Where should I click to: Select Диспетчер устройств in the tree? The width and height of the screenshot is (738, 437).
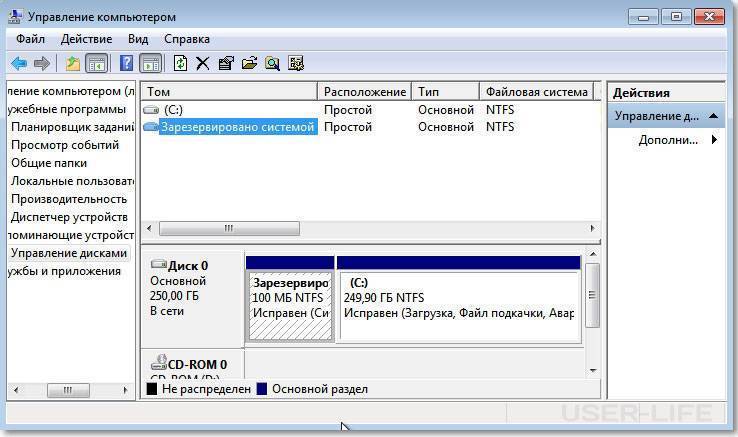(x=69, y=217)
